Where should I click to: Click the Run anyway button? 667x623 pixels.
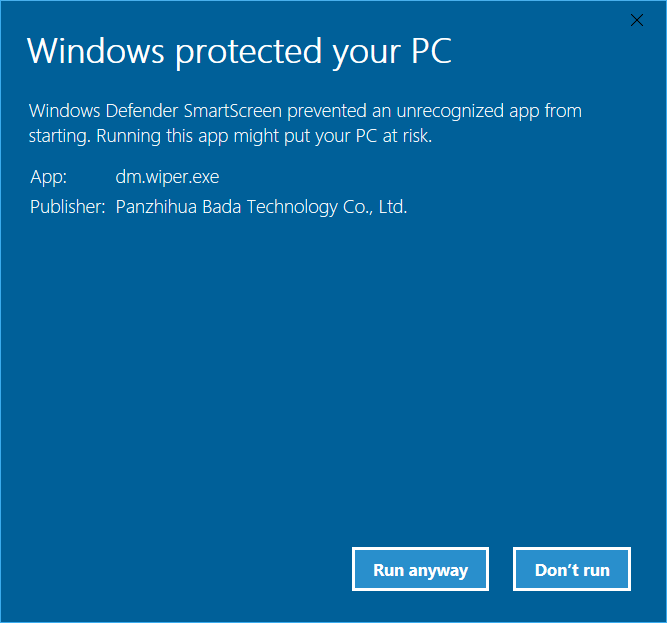[420, 569]
